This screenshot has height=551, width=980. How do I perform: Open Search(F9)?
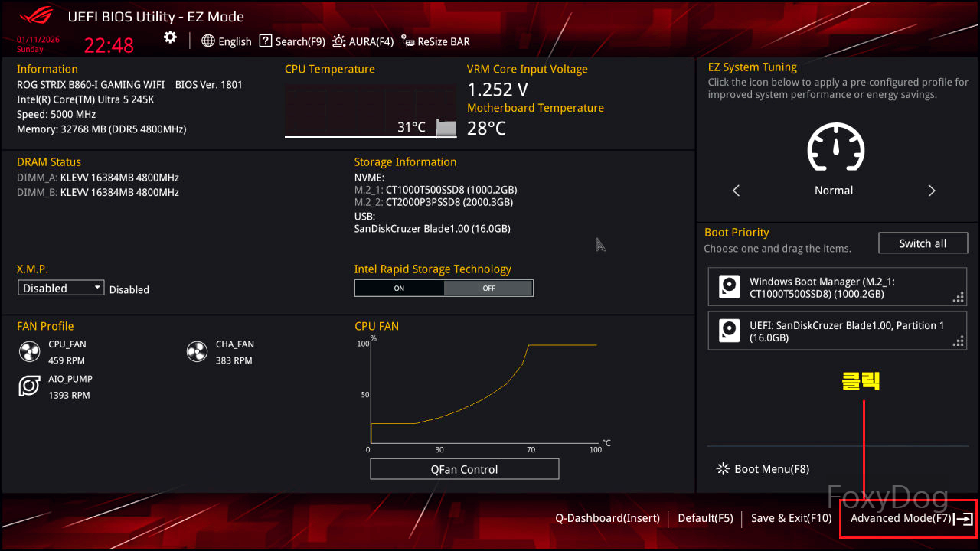pos(292,41)
